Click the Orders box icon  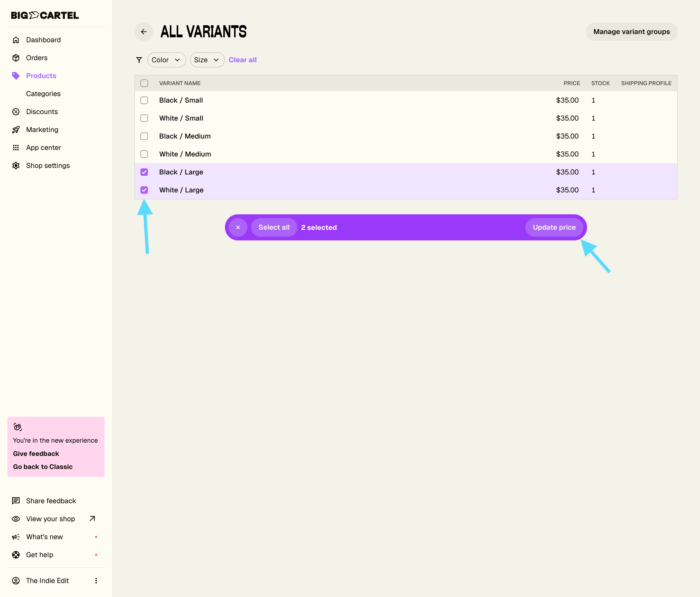(x=16, y=58)
